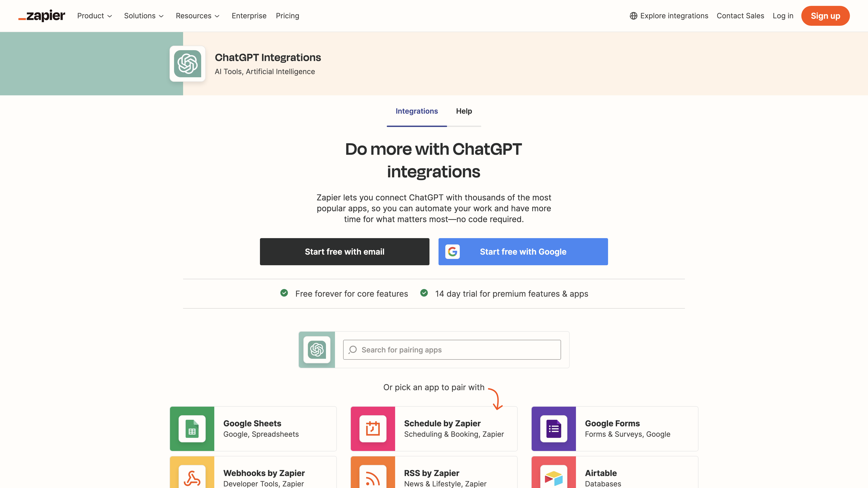
Task: Open the Airtable card title
Action: tap(601, 473)
